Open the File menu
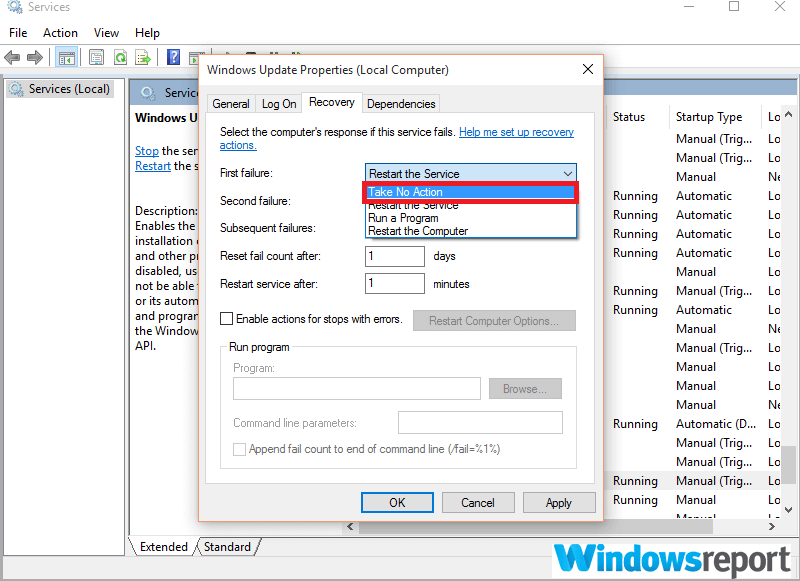Screen dimensions: 800x581 pyautogui.click(x=18, y=33)
